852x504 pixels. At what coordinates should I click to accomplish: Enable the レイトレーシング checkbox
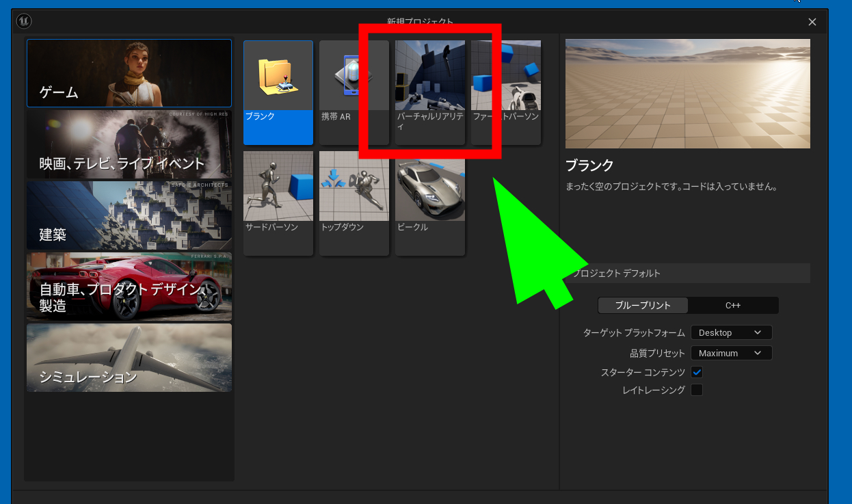tap(697, 390)
